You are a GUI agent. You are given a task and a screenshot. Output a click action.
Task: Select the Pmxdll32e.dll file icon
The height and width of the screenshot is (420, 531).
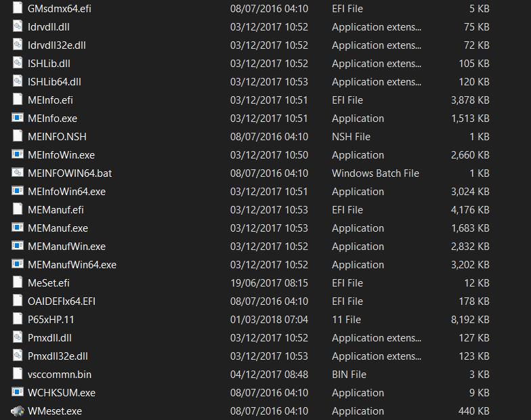(x=18, y=356)
